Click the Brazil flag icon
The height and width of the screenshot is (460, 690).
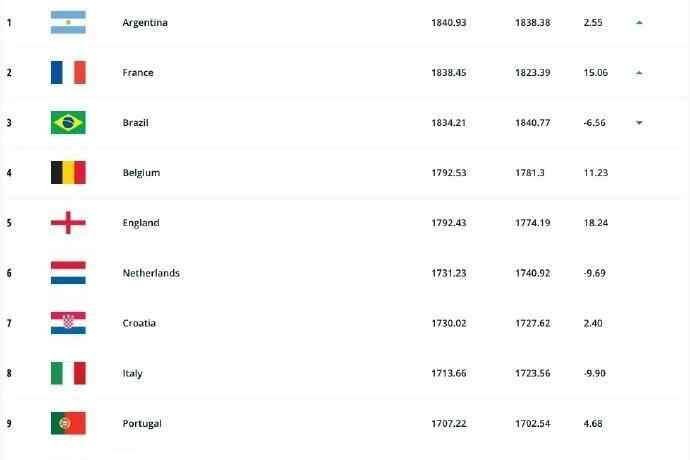click(x=68, y=122)
